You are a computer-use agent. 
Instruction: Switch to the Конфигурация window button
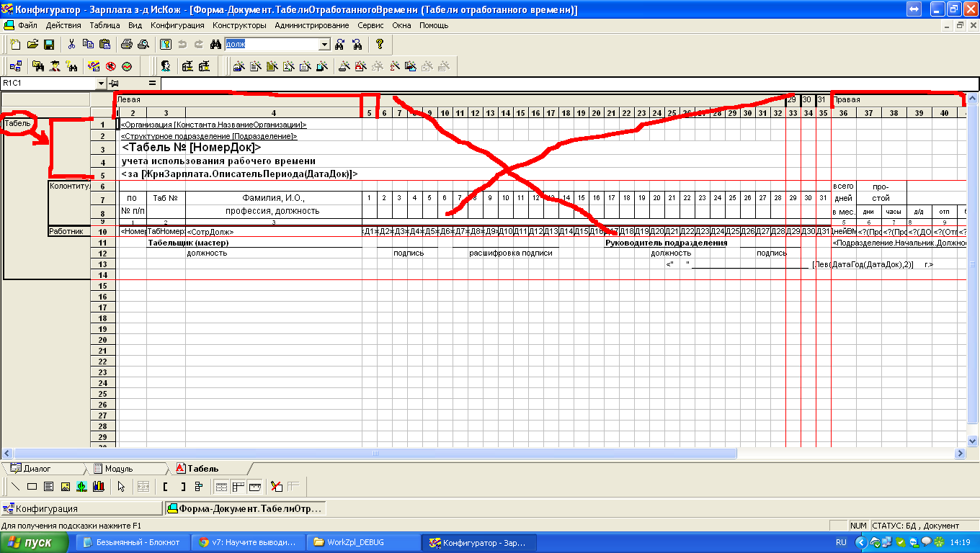click(x=81, y=508)
